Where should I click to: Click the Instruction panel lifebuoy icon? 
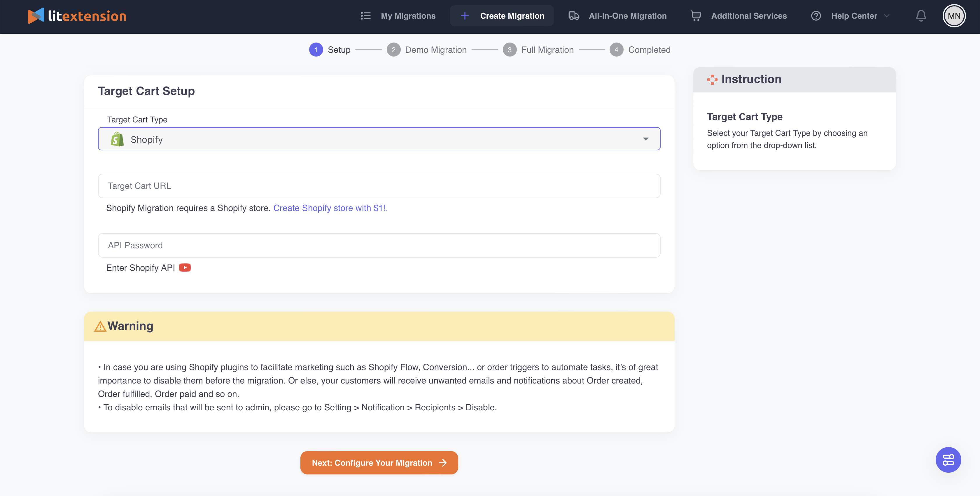713,80
